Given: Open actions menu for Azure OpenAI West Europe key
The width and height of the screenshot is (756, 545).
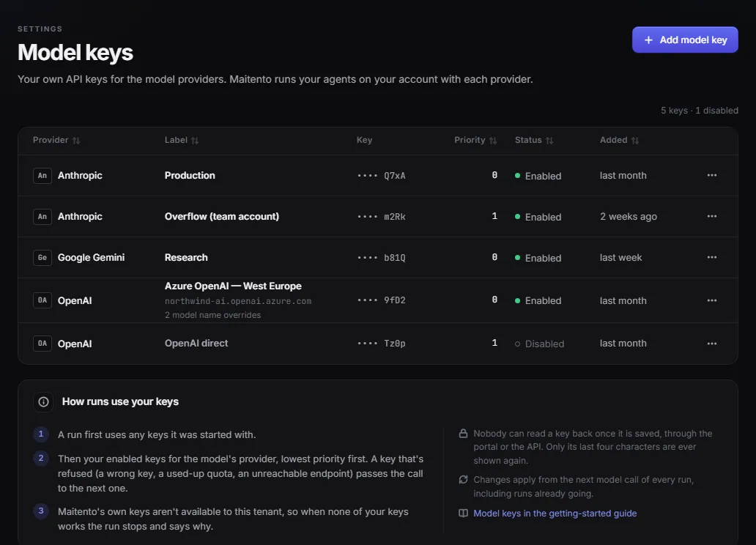Looking at the screenshot, I should tap(711, 300).
